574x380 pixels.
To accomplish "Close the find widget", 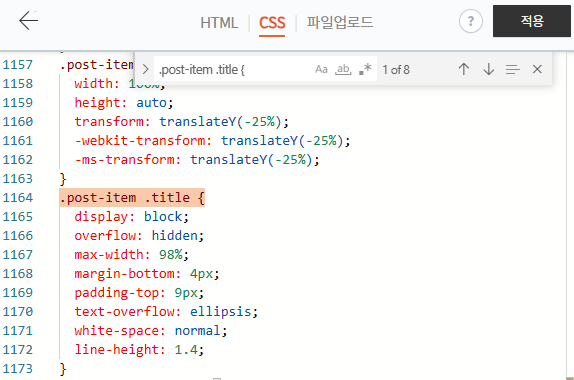I will [x=537, y=69].
